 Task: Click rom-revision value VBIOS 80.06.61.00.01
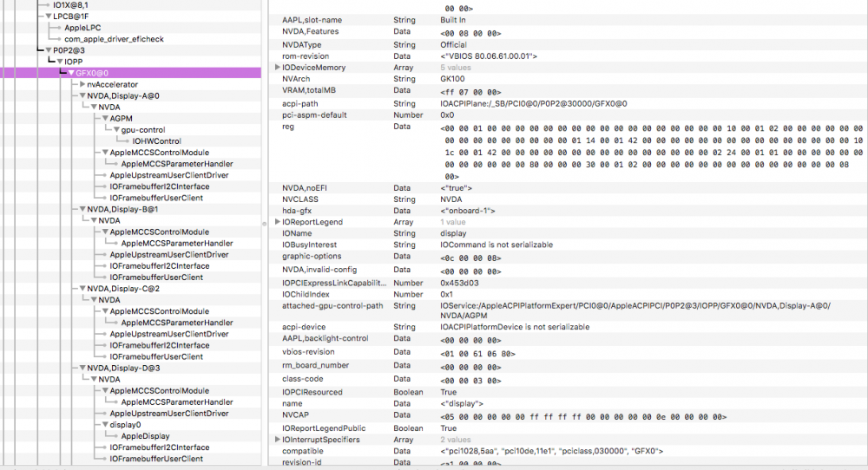click(x=489, y=56)
